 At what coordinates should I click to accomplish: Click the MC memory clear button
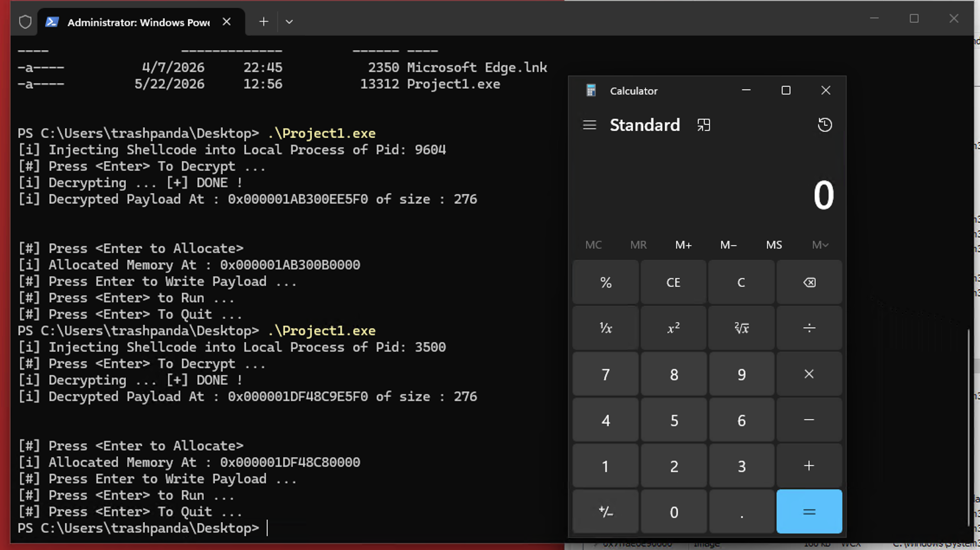click(x=593, y=245)
